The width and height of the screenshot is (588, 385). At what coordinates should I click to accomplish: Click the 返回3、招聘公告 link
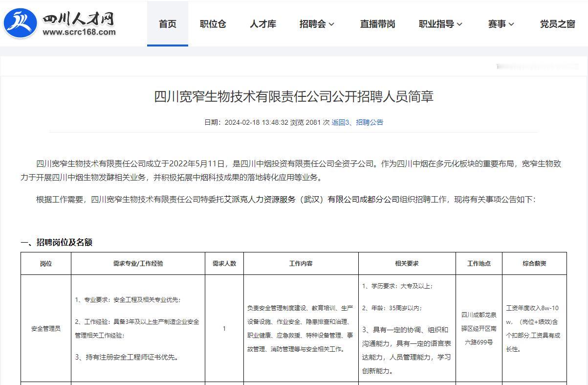pyautogui.click(x=357, y=122)
